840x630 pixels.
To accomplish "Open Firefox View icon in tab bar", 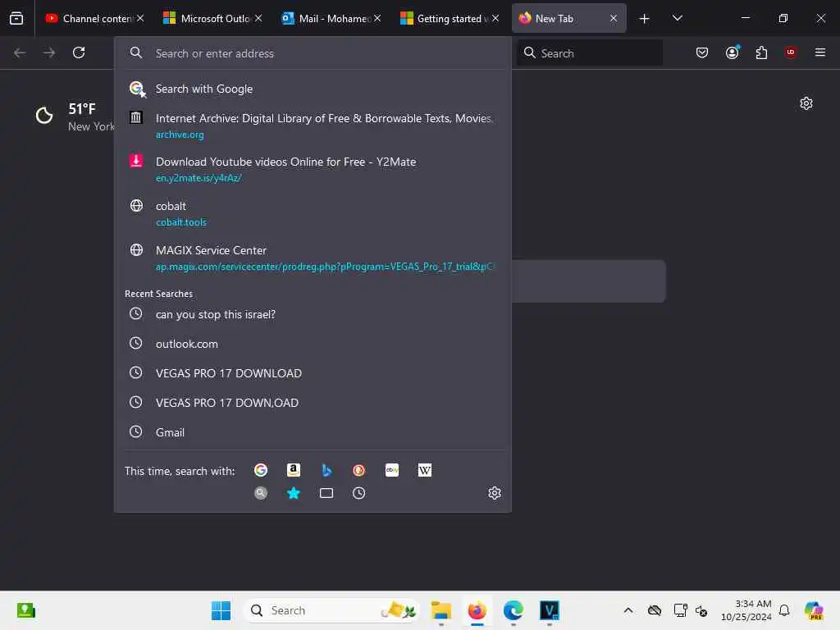I will pyautogui.click(x=16, y=18).
